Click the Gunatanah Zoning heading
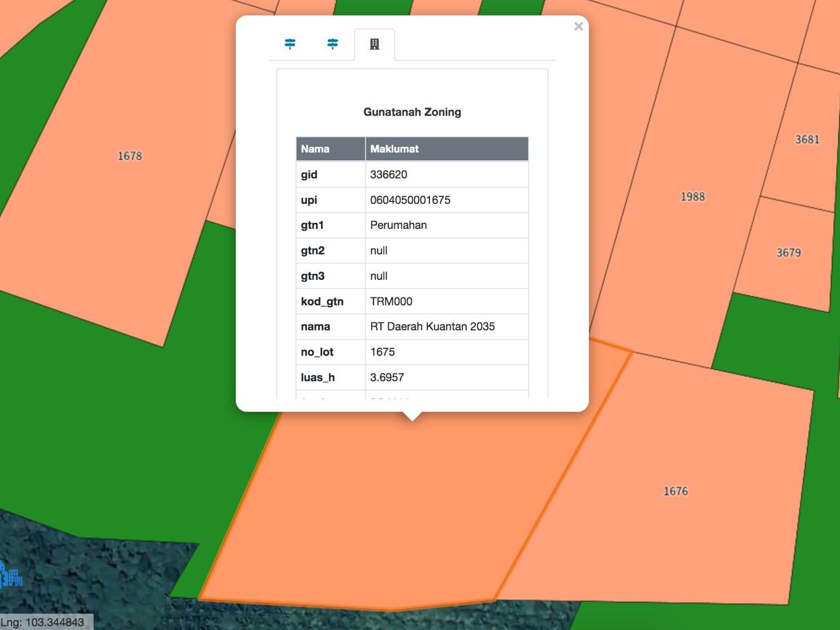 tap(412, 112)
